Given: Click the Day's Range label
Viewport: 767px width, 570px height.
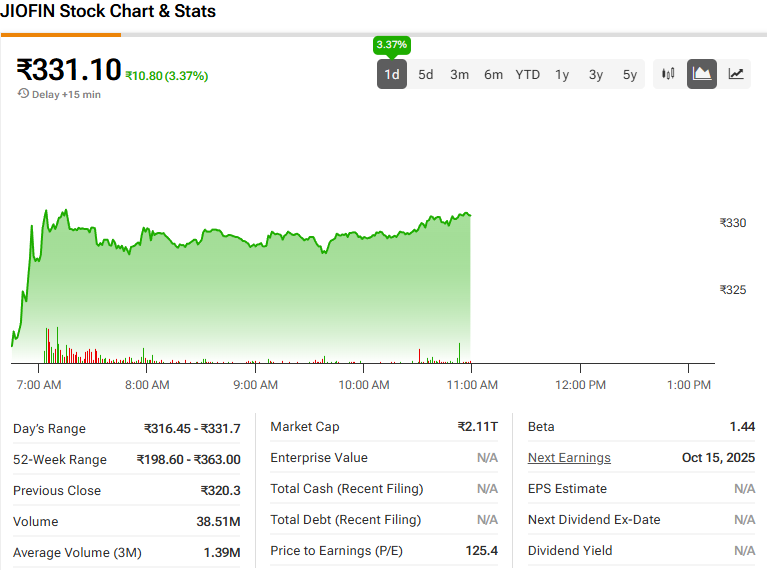Looking at the screenshot, I should (x=49, y=429).
